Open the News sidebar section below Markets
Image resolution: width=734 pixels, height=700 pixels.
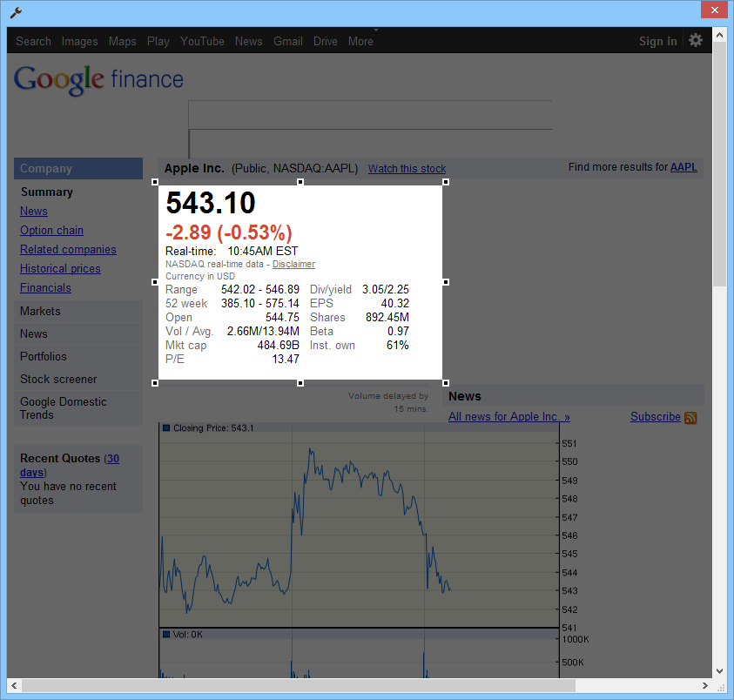click(x=78, y=333)
